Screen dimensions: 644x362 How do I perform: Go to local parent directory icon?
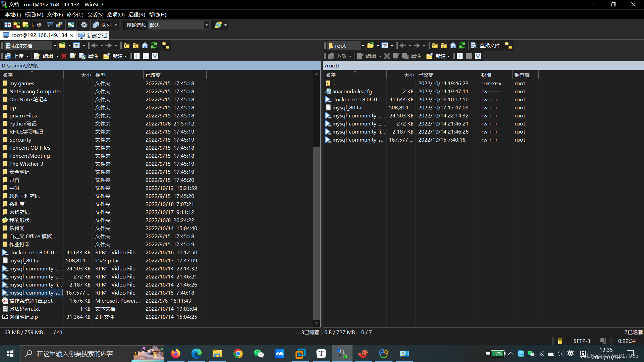(126, 46)
